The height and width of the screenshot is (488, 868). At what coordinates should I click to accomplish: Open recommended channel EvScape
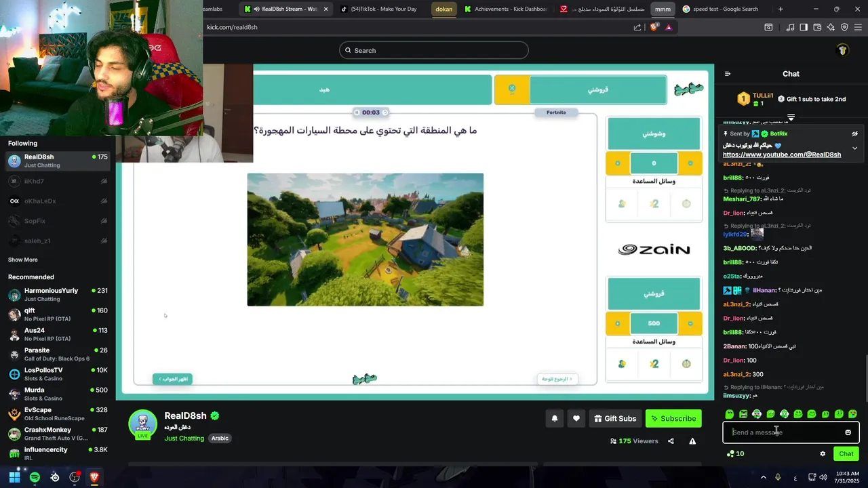58,414
